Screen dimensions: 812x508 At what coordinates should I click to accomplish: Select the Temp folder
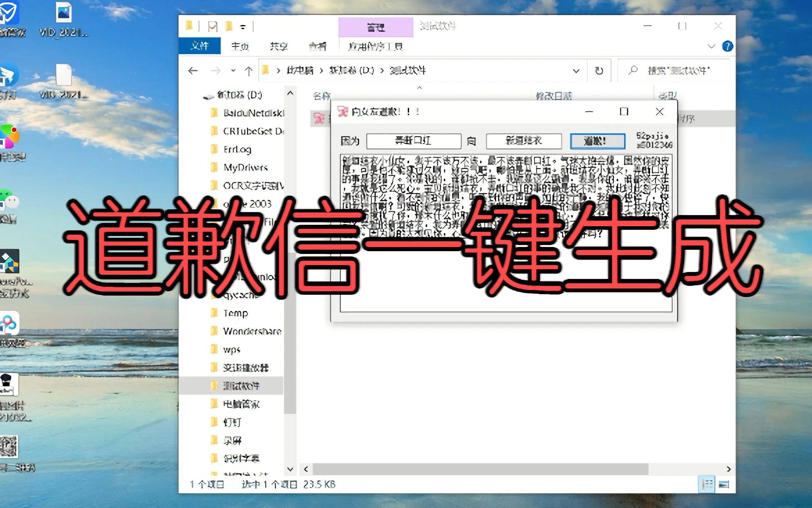click(x=229, y=313)
